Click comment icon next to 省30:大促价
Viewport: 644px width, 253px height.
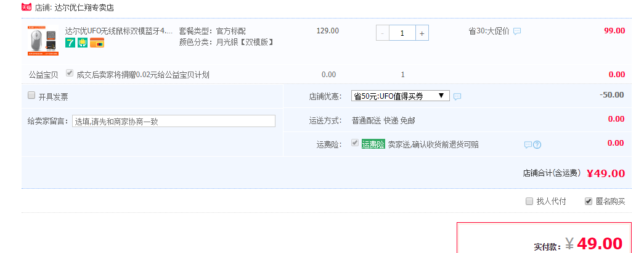click(517, 31)
